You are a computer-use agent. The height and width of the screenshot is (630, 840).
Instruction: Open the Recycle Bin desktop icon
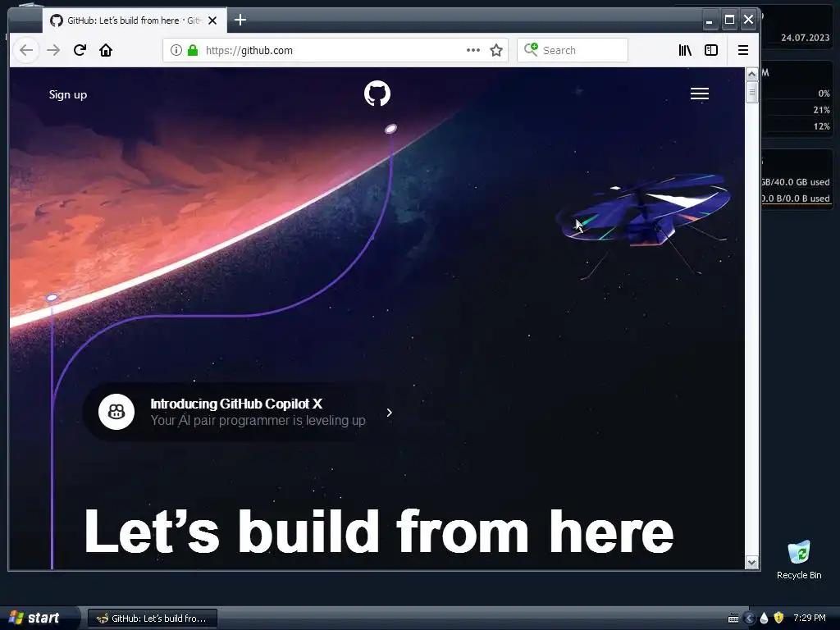799,559
